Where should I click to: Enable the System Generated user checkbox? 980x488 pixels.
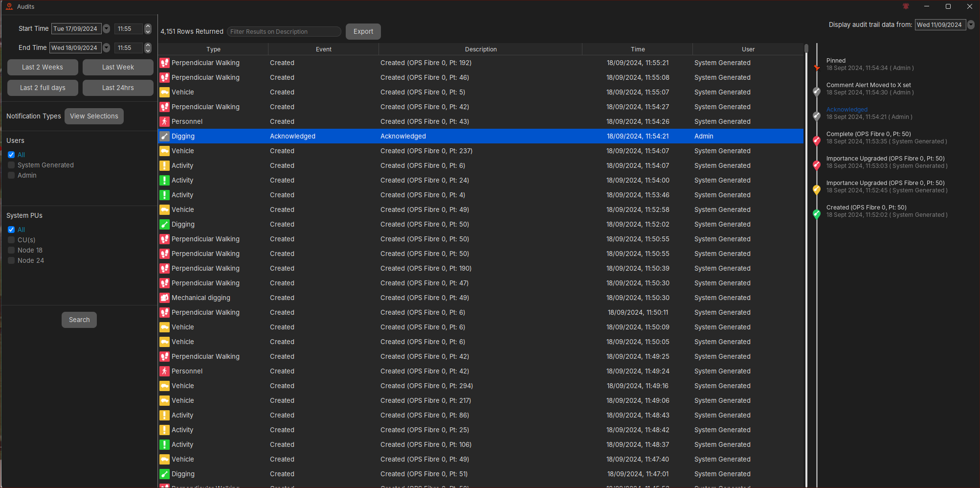tap(11, 165)
